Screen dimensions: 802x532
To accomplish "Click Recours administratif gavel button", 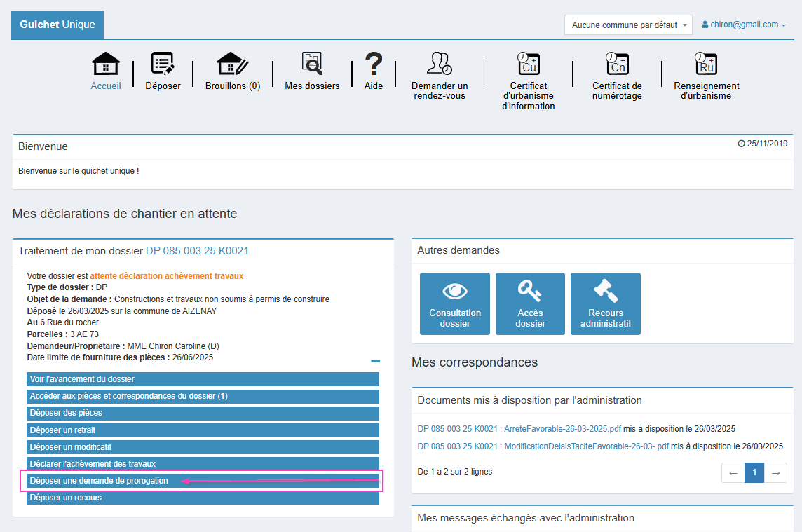I will (606, 303).
